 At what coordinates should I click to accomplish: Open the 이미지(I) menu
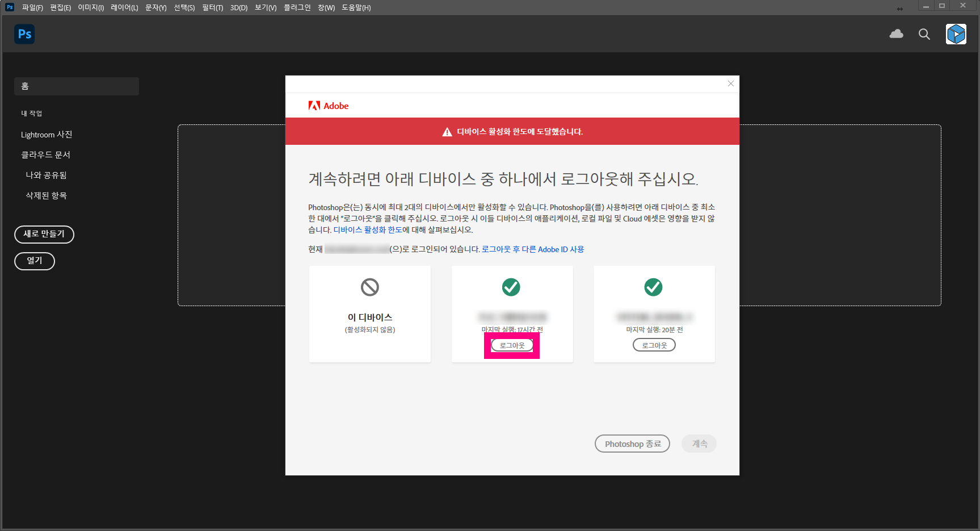click(x=91, y=7)
